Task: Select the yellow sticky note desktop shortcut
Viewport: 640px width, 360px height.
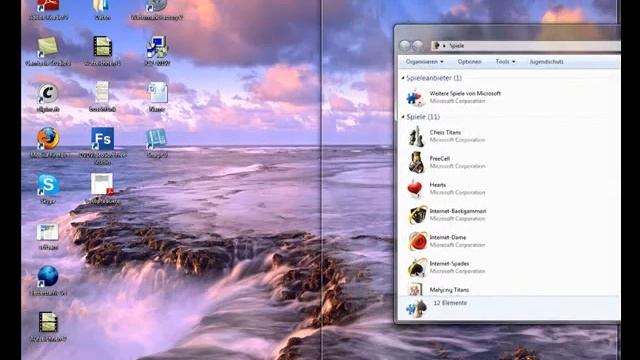Action: [x=47, y=47]
